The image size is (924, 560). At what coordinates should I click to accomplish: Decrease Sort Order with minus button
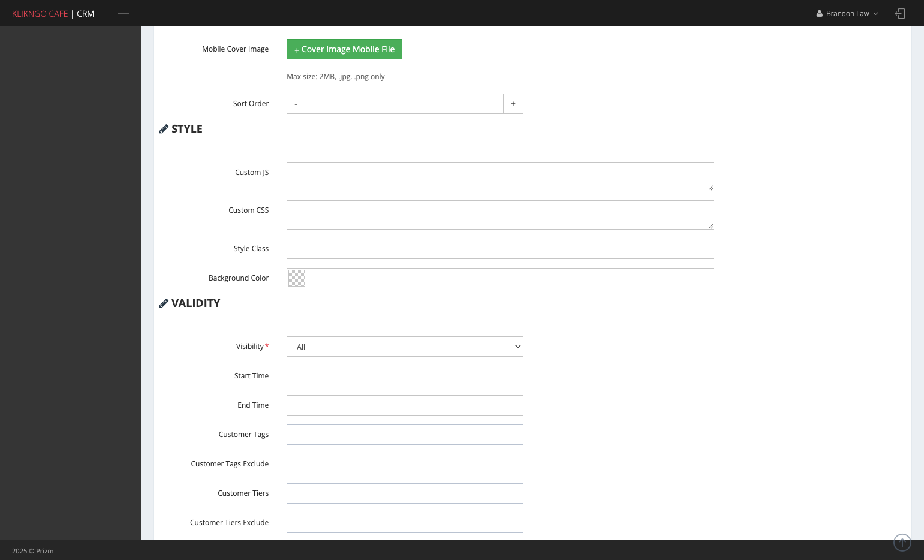coord(296,104)
